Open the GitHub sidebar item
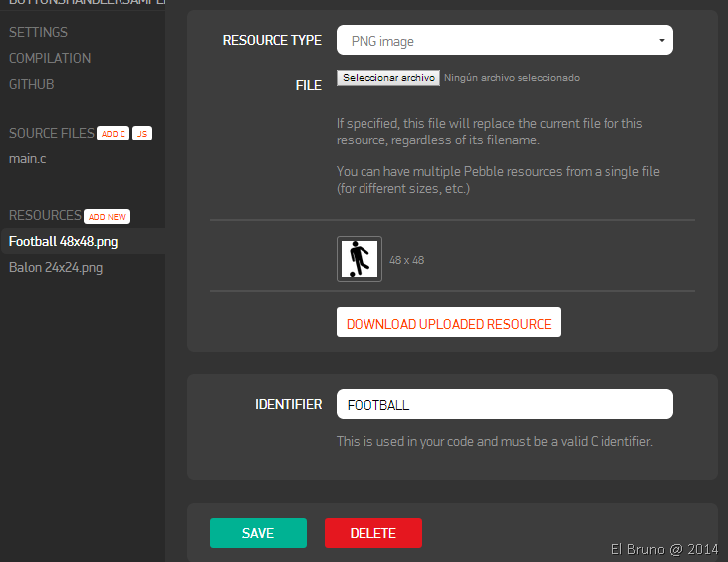 point(32,85)
